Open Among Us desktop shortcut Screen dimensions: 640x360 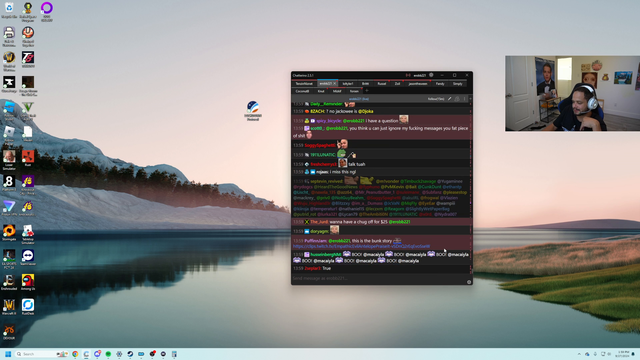click(x=28, y=282)
